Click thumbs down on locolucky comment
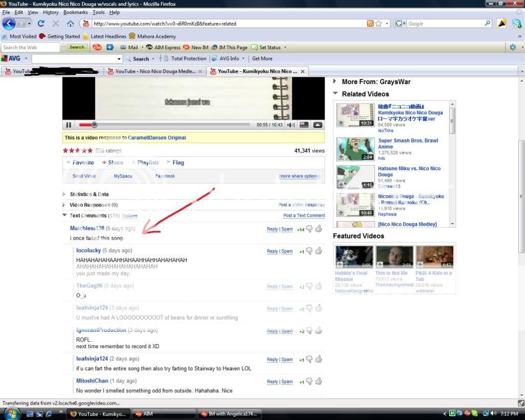This screenshot has height=420, width=525. [309, 251]
